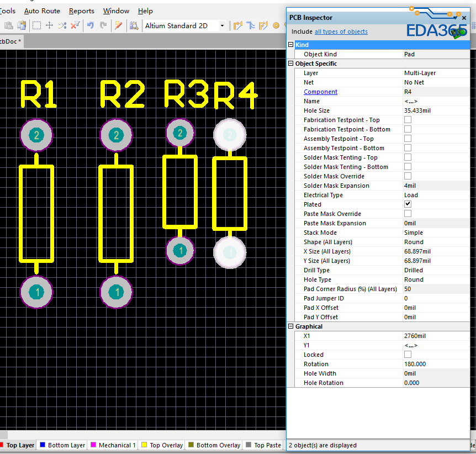Click the Clear Filter icon
Screen dimensions: 476x454
pyautogui.click(x=76, y=25)
